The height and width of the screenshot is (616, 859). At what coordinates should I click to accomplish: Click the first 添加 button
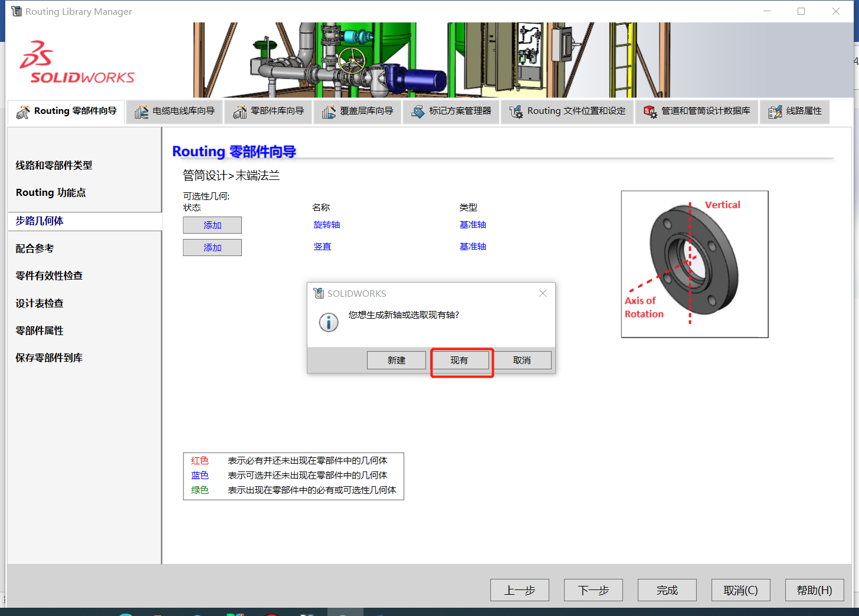point(212,225)
